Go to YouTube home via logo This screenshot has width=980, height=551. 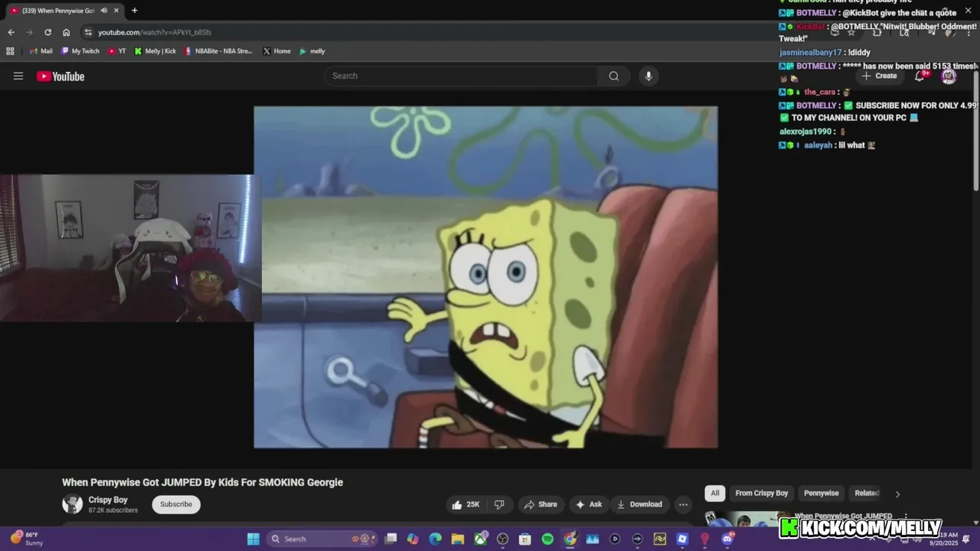coord(60,76)
